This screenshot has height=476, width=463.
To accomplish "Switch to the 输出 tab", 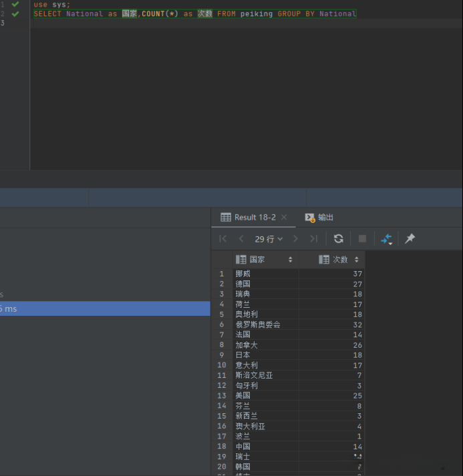I will 319,218.
